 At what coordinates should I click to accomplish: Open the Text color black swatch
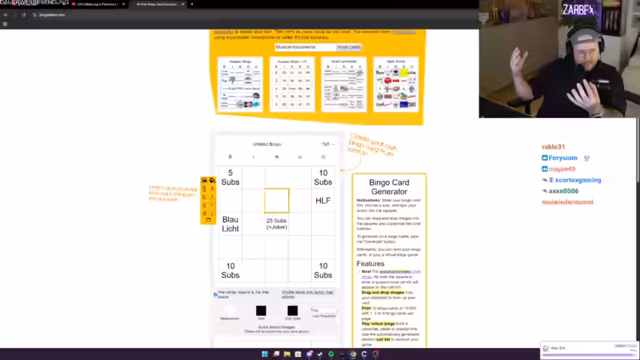261,311
